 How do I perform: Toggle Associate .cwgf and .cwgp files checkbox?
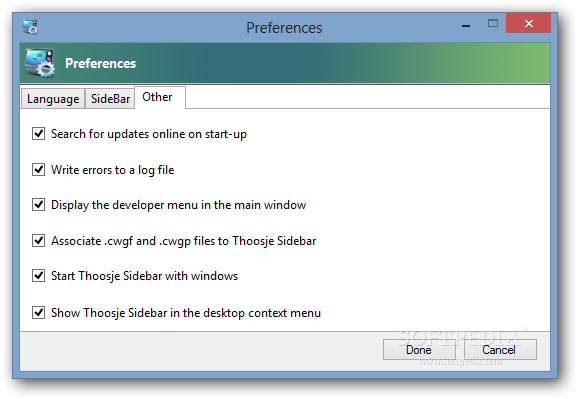coord(38,240)
